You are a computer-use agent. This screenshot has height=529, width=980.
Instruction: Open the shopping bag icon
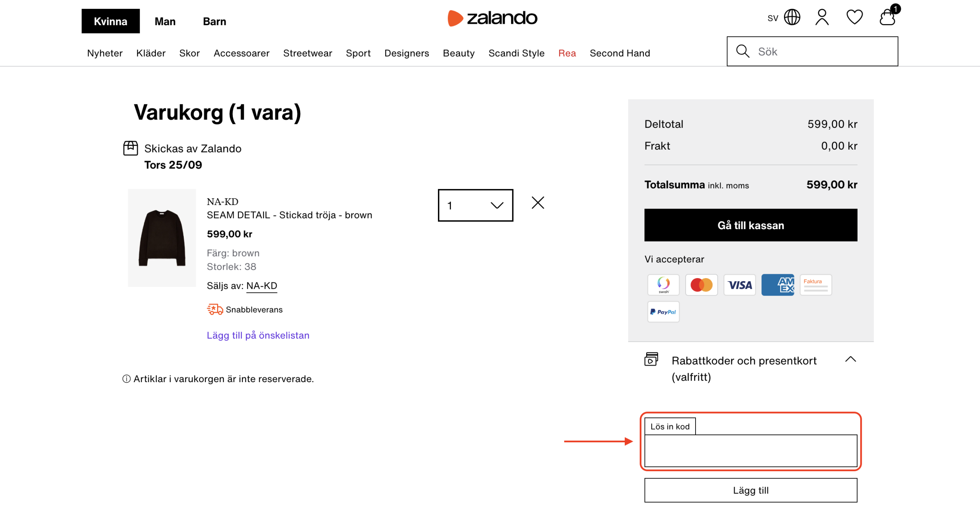coord(887,18)
